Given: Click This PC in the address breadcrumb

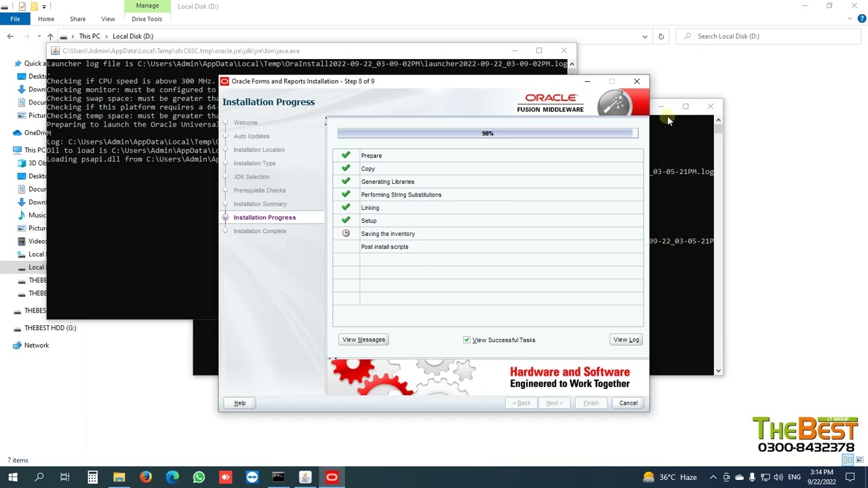Looking at the screenshot, I should coord(90,36).
